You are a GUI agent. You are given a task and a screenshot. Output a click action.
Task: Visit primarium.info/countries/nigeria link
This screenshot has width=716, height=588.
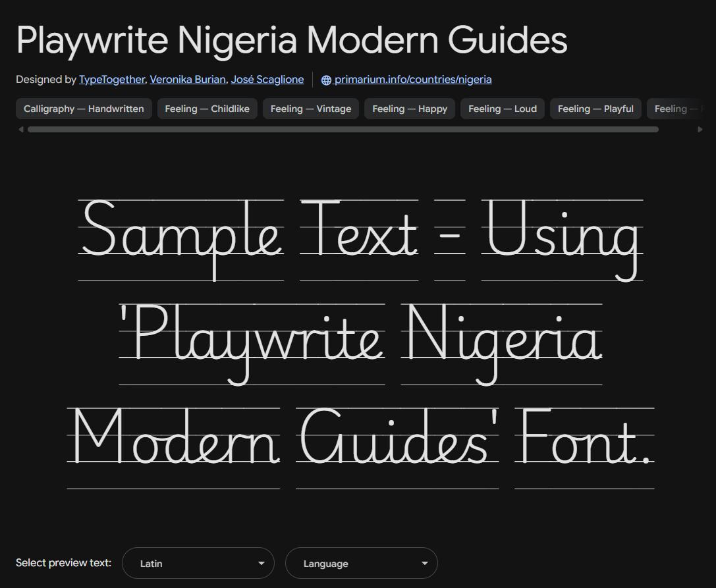(413, 80)
